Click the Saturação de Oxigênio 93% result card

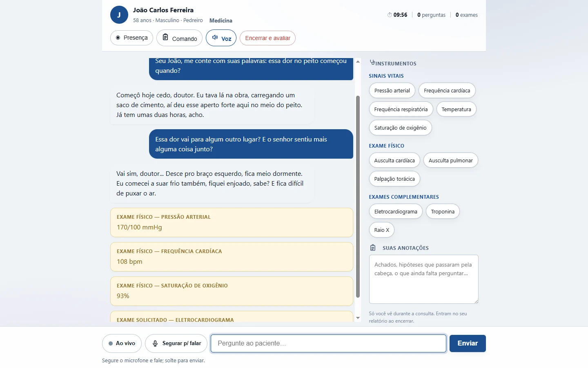(x=232, y=291)
